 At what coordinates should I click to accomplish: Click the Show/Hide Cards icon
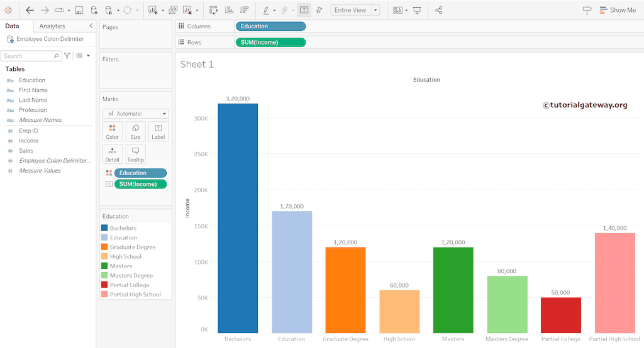pos(397,10)
